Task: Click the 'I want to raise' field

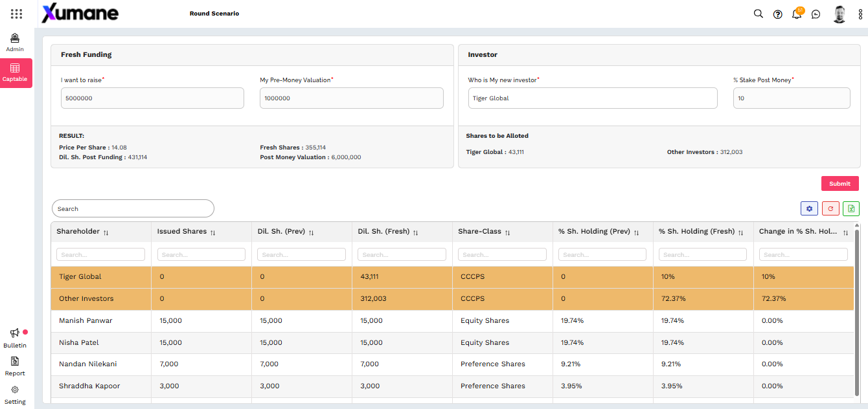Action: 152,98
